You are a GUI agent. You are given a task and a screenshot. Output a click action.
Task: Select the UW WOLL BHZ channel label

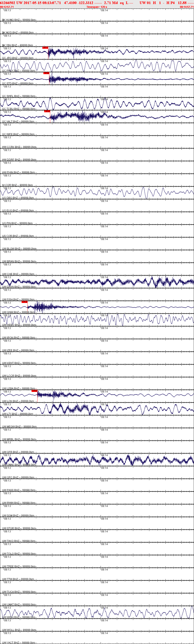[x=19, y=630]
